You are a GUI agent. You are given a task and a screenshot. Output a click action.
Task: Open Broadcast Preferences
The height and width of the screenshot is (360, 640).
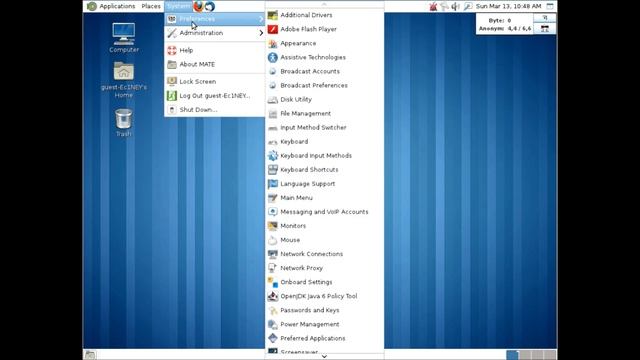point(324,85)
